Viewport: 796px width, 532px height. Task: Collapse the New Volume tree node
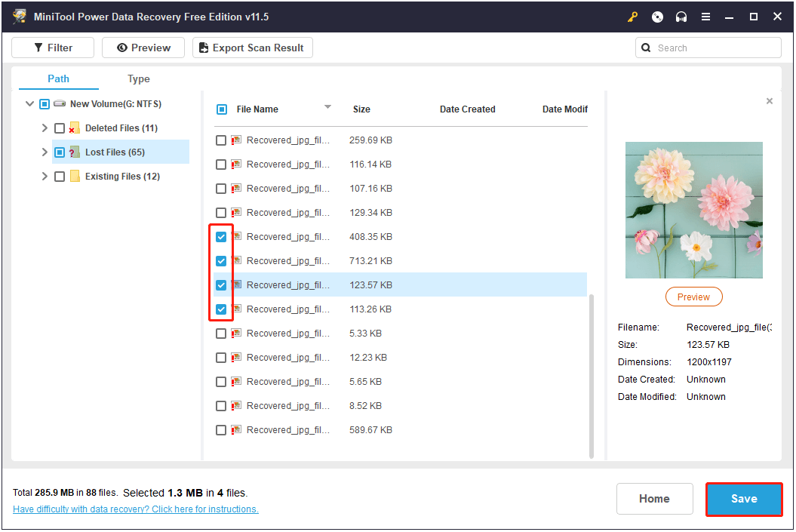(30, 103)
